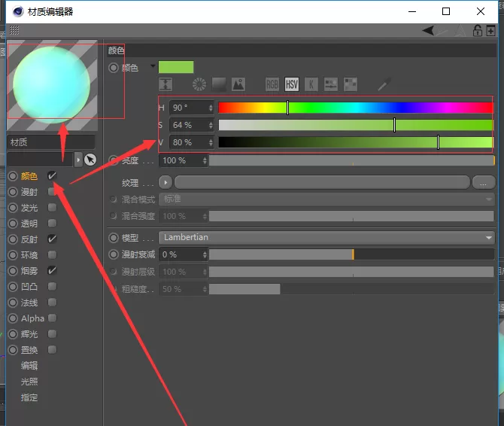Click the H 90° input field

point(189,108)
